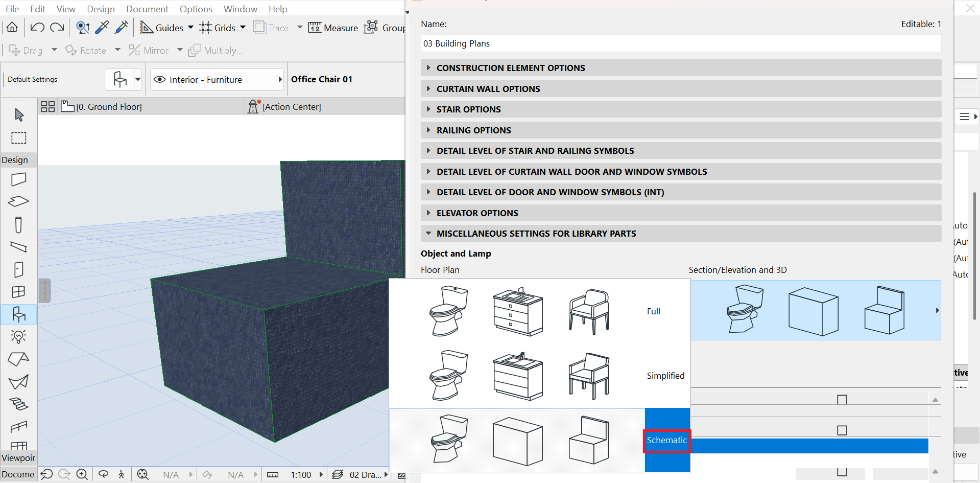
Task: Select the Wall tool in toolbox
Action: point(19,179)
